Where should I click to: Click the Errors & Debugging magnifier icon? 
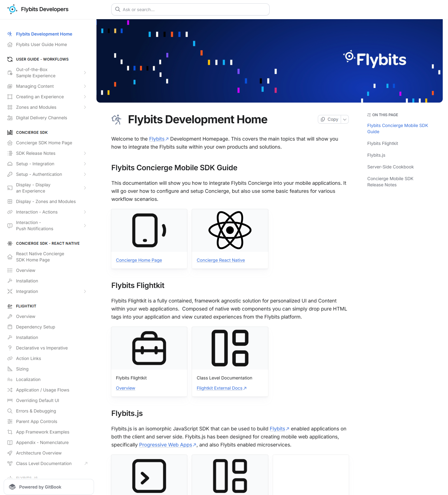10,411
